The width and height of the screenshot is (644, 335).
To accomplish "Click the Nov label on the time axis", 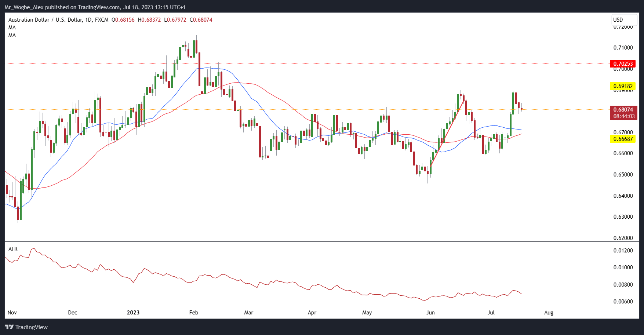I will [12, 313].
